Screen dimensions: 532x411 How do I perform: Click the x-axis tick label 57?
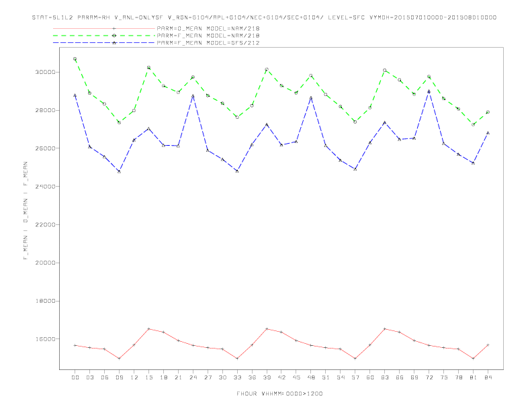[x=355, y=377]
